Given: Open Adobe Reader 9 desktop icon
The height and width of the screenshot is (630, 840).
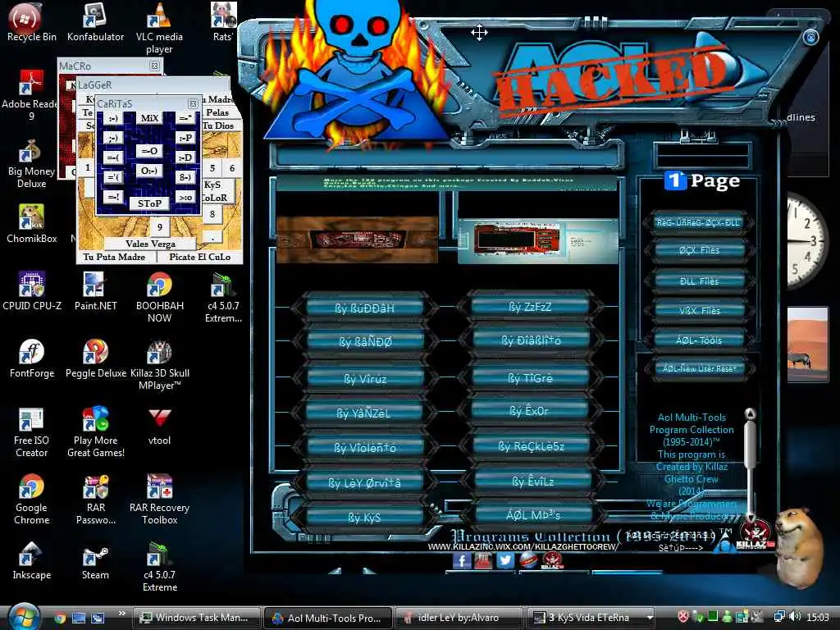Looking at the screenshot, I should [30, 97].
